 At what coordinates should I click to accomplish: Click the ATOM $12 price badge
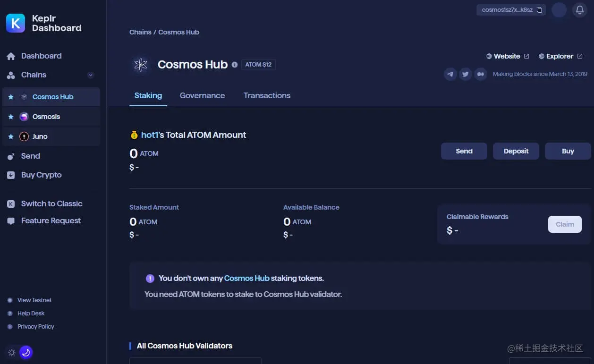pos(258,65)
